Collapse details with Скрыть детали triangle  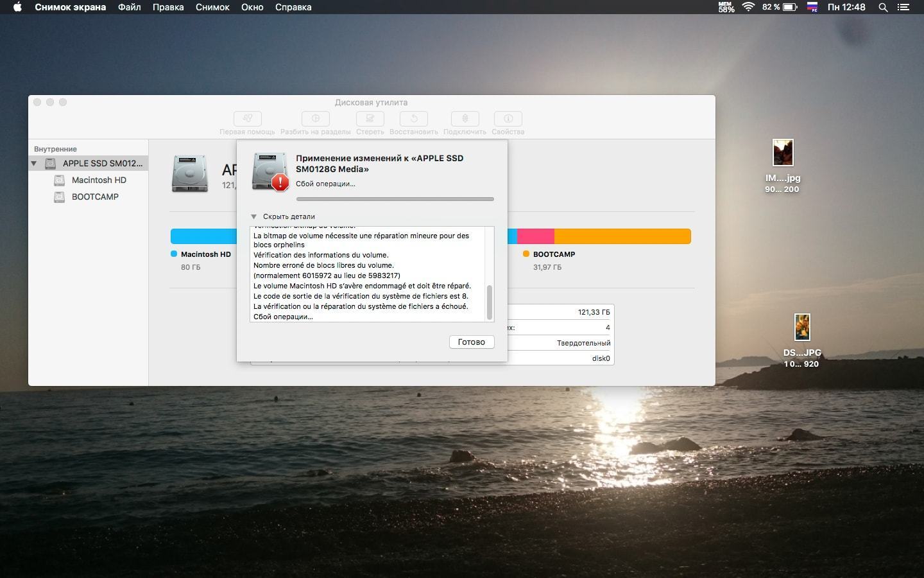point(254,216)
